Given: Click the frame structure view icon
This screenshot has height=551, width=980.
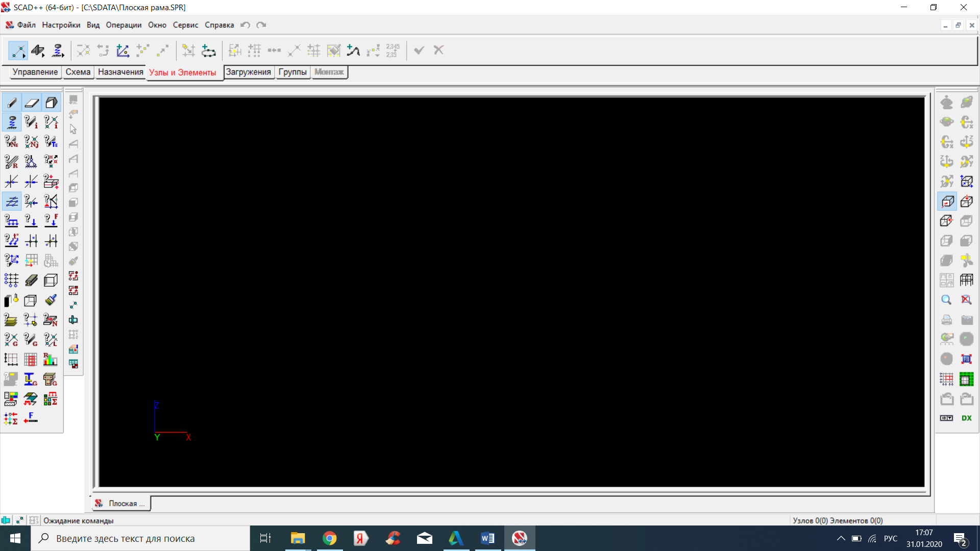Looking at the screenshot, I should coord(967,280).
